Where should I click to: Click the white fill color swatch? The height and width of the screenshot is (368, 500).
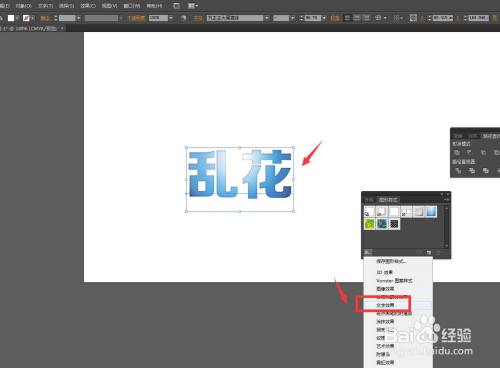11,18
